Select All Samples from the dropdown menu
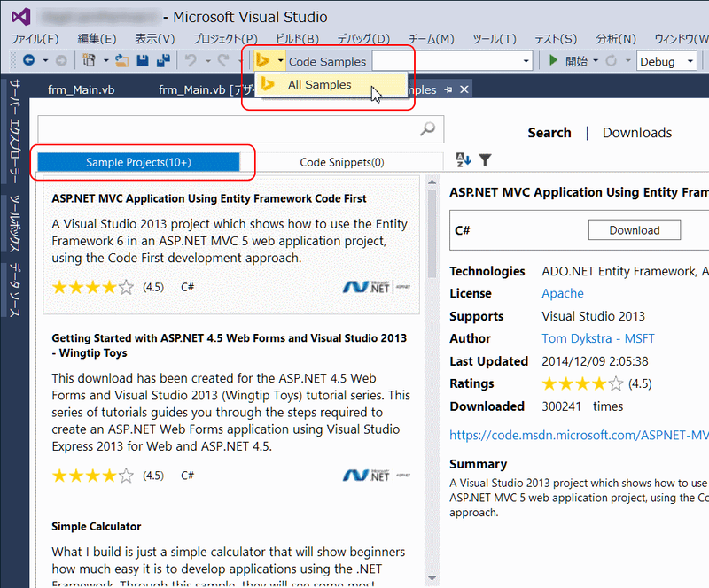This screenshot has height=588, width=709. (x=331, y=84)
